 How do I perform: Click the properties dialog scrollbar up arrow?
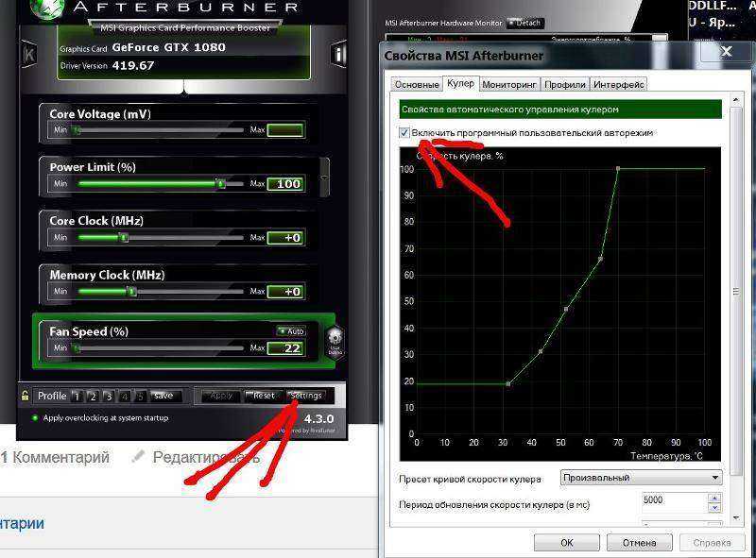tap(736, 99)
